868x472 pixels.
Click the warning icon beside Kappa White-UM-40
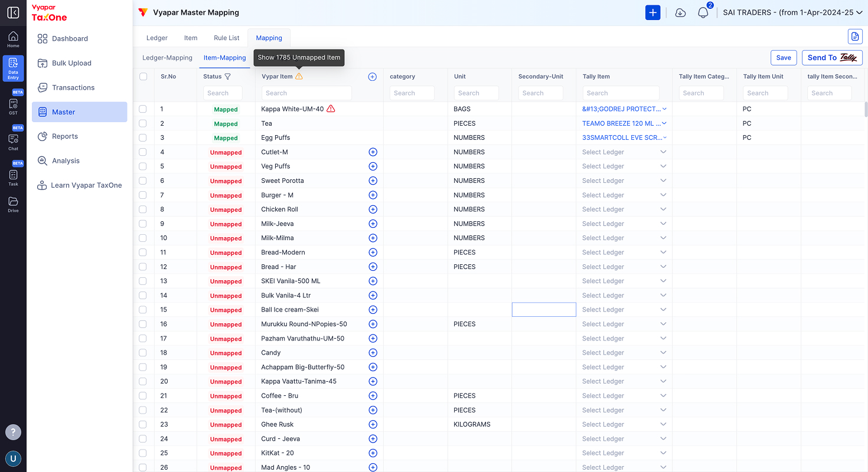[331, 109]
